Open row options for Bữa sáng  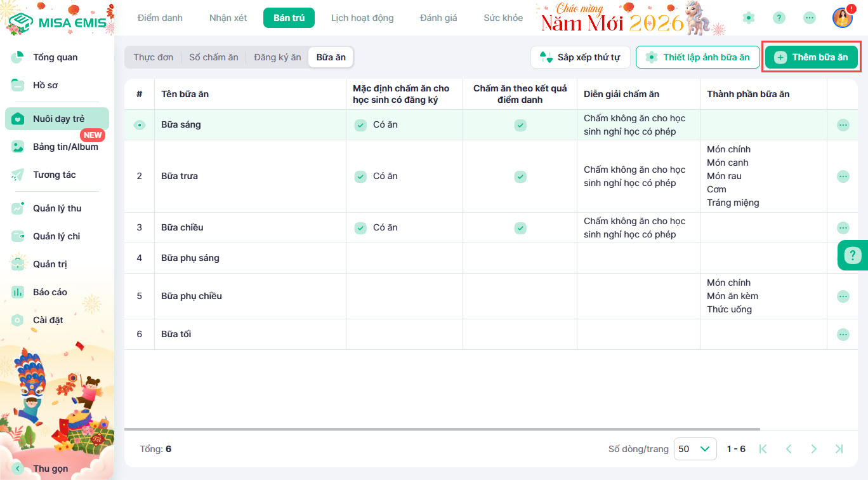pyautogui.click(x=843, y=125)
